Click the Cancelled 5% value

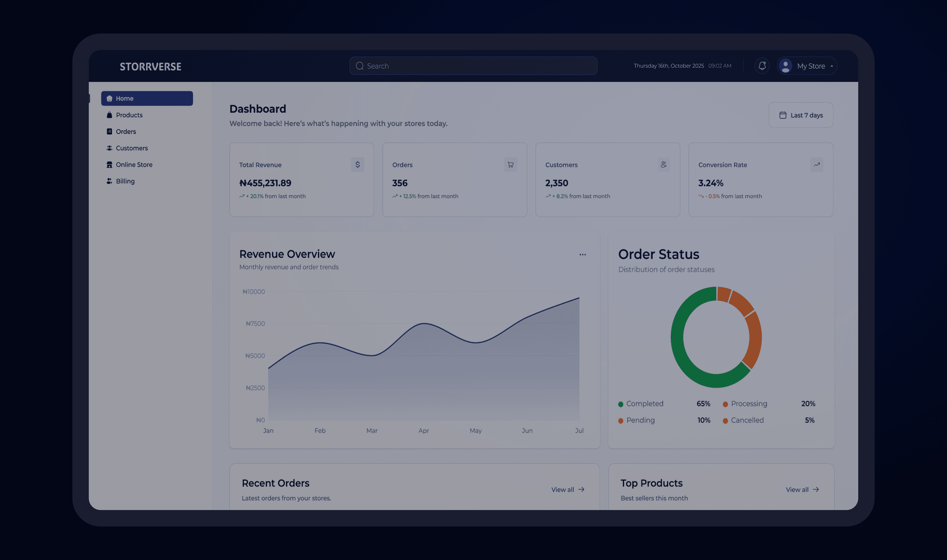[x=810, y=420]
